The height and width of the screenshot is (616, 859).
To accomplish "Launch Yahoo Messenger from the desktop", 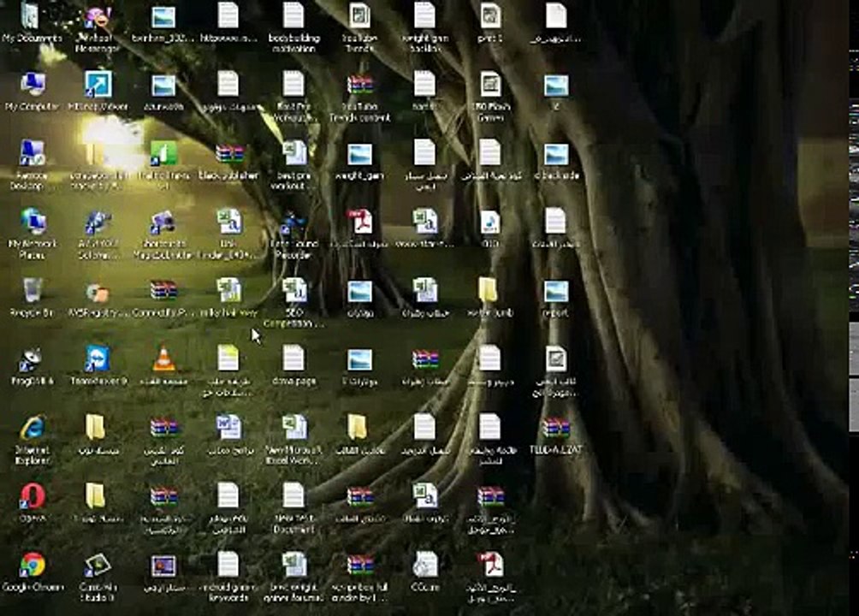I will 98,17.
